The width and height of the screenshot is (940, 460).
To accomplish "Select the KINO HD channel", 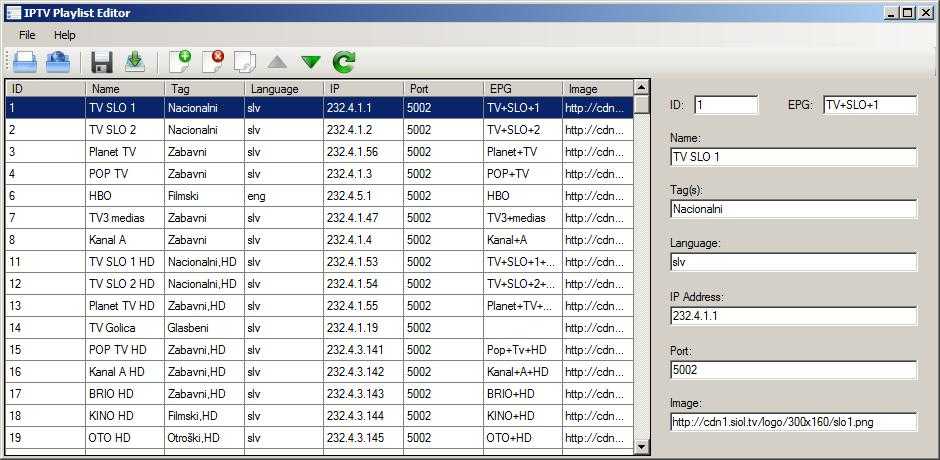I will (111, 416).
